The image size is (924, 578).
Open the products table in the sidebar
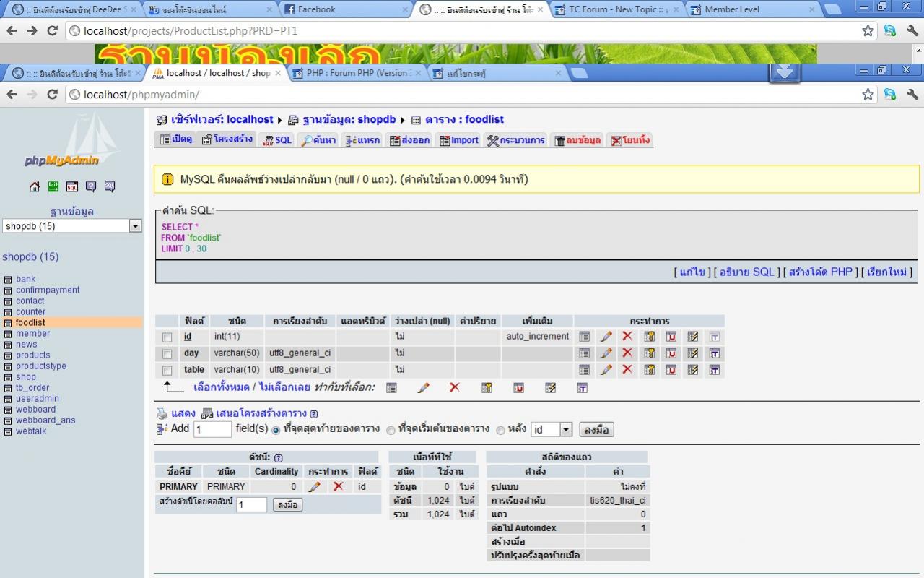point(33,355)
